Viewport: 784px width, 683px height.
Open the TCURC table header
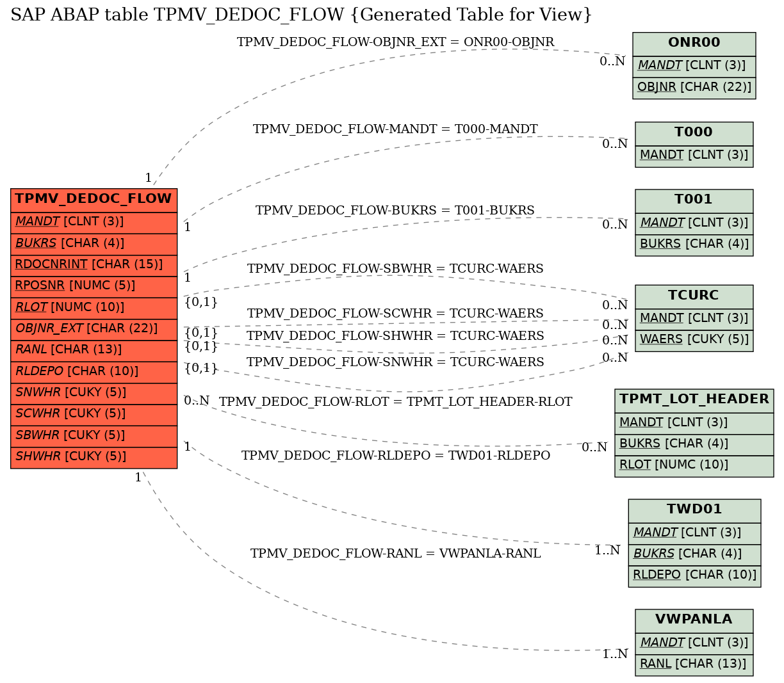point(694,296)
